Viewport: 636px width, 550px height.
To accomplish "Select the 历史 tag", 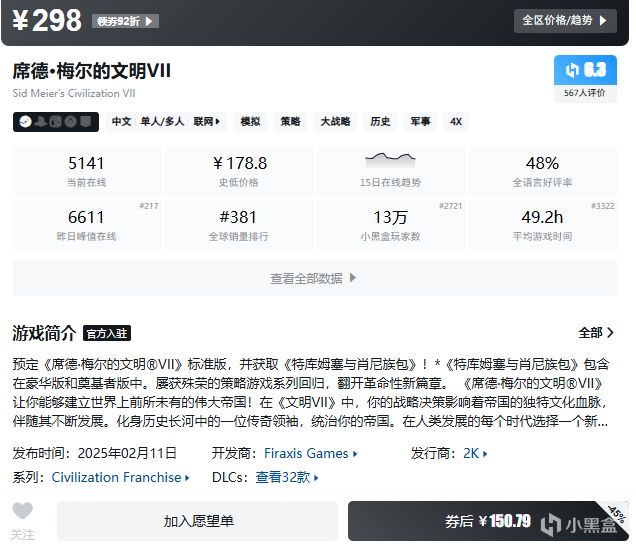I will click(x=380, y=121).
